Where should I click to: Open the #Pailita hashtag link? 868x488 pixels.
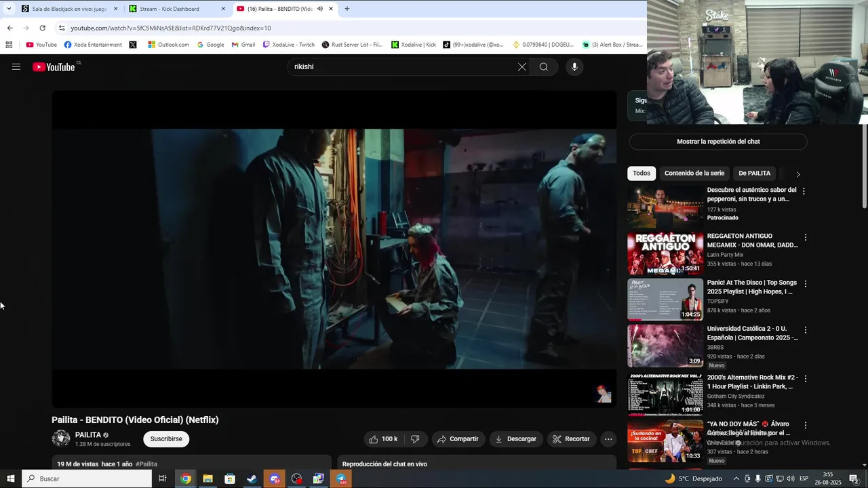click(146, 464)
